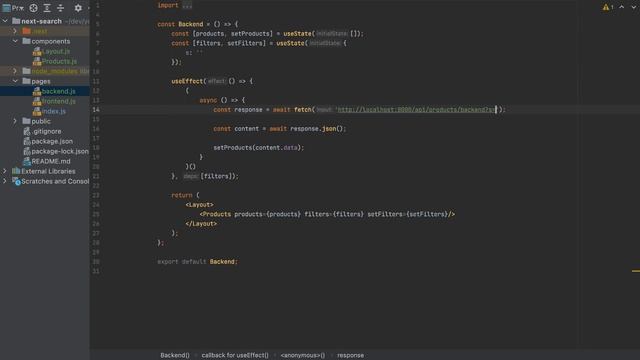Click <anonymous>() breadcrumb
The height and width of the screenshot is (360, 640).
point(303,355)
